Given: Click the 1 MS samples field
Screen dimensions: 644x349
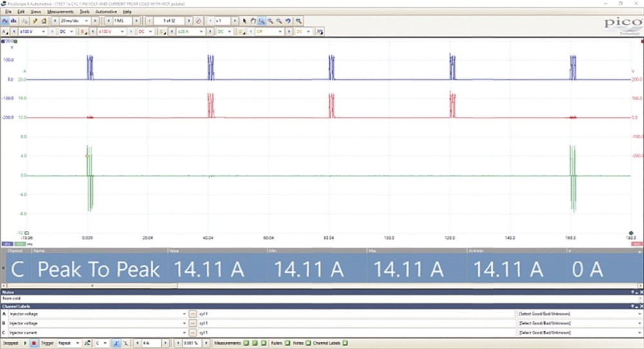Looking at the screenshot, I should pyautogui.click(x=122, y=21).
